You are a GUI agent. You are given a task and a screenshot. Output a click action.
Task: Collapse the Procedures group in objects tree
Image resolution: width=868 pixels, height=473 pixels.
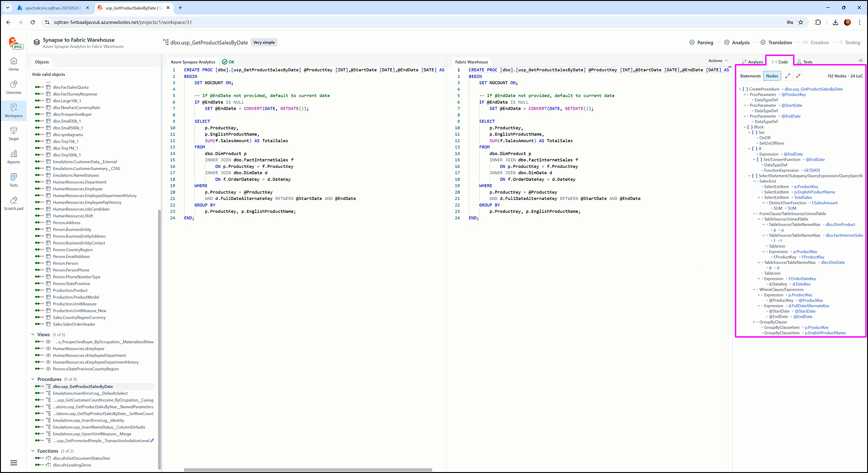[x=33, y=379]
